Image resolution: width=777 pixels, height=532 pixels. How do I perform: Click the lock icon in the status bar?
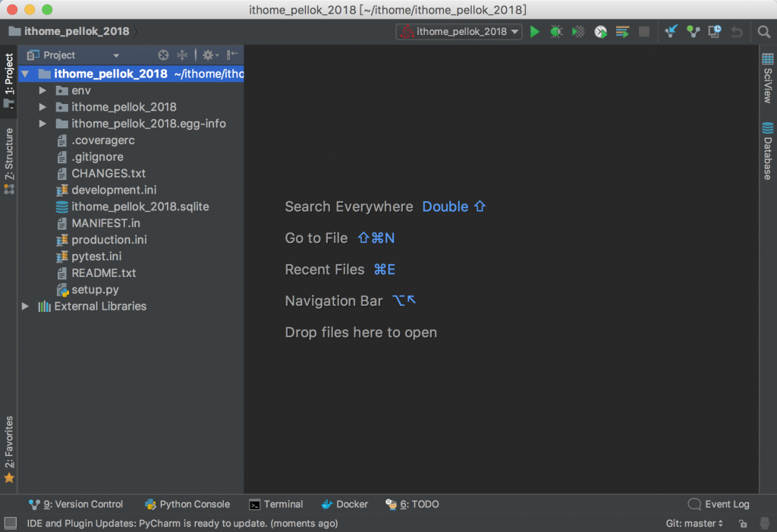click(742, 524)
